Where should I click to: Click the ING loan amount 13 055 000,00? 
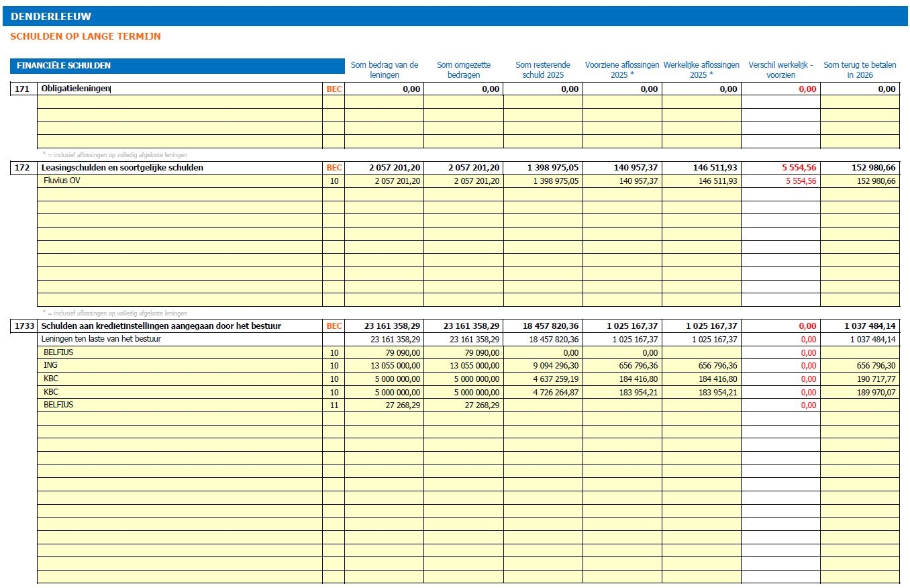click(x=384, y=366)
